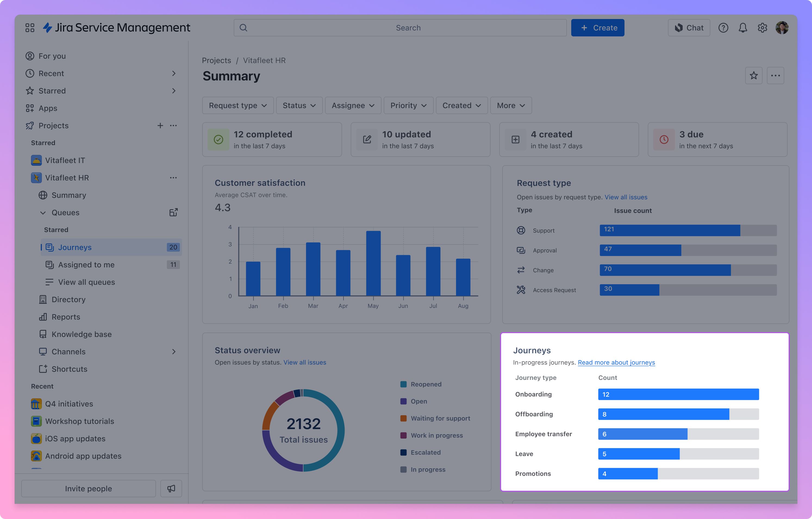This screenshot has height=519, width=812.
Task: Open queues in new view icon
Action: (173, 212)
